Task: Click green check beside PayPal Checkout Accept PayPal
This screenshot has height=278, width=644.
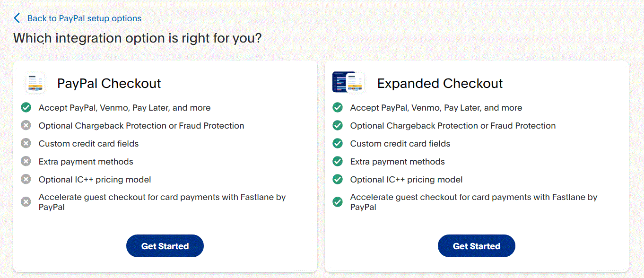Action: 26,108
